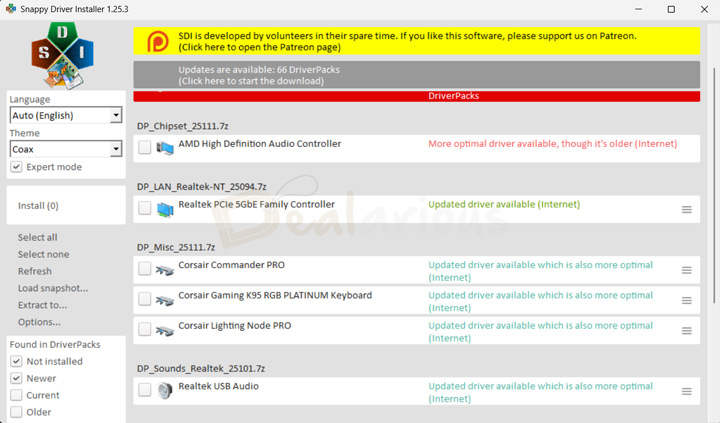Screen dimensions: 720x423
Task: Click Realtek USB Audio driver name
Action: coord(219,386)
